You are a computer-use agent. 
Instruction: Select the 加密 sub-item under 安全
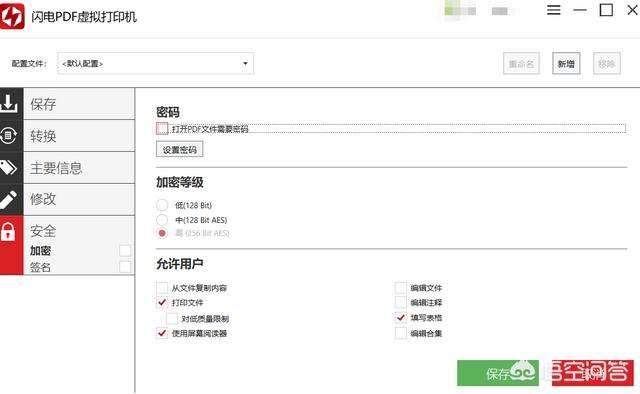pyautogui.click(x=40, y=250)
